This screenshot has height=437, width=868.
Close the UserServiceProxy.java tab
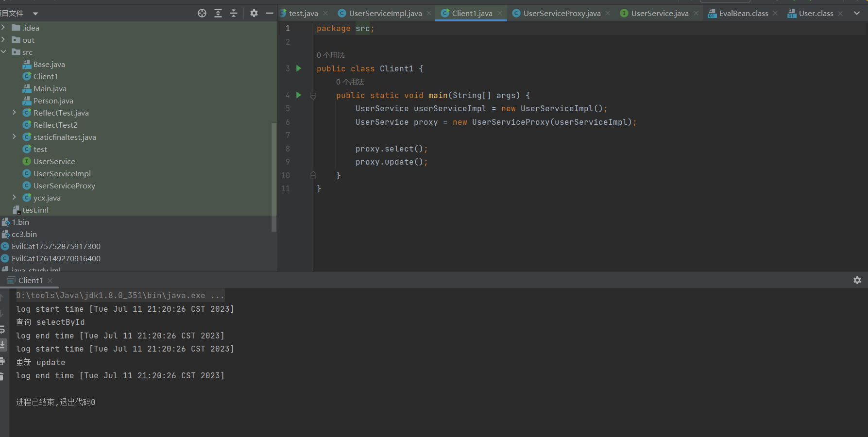(x=608, y=13)
